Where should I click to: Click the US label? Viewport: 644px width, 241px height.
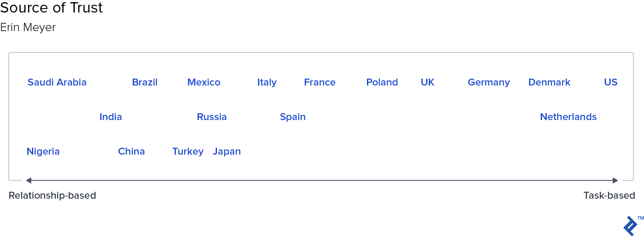pyautogui.click(x=611, y=82)
